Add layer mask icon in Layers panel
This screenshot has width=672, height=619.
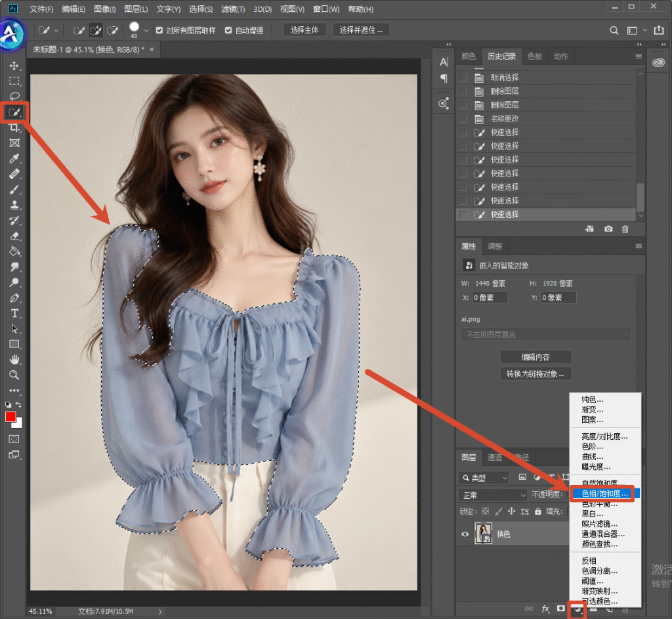[560, 608]
